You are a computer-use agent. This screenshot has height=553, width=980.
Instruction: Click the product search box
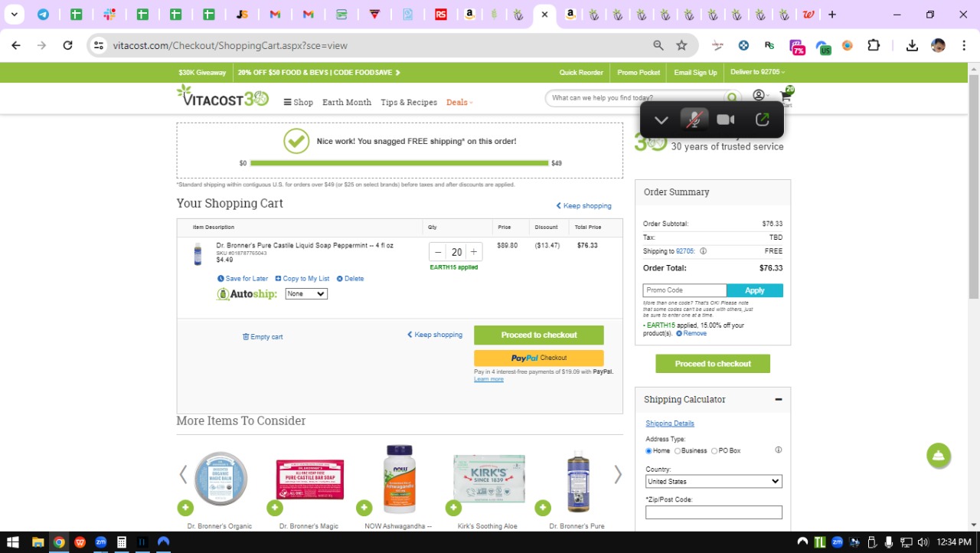point(635,98)
